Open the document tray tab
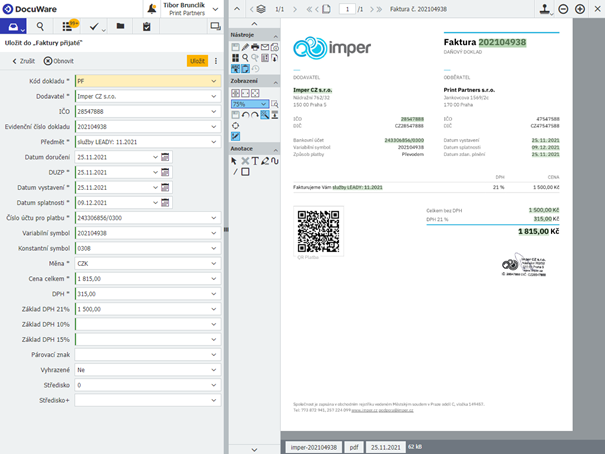Screen dimensions: 605x454 13,27
